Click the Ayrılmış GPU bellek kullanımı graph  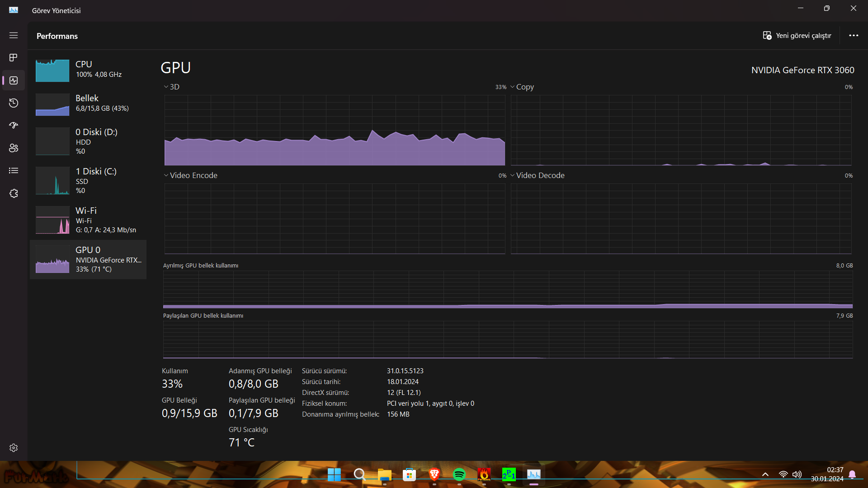tap(508, 290)
